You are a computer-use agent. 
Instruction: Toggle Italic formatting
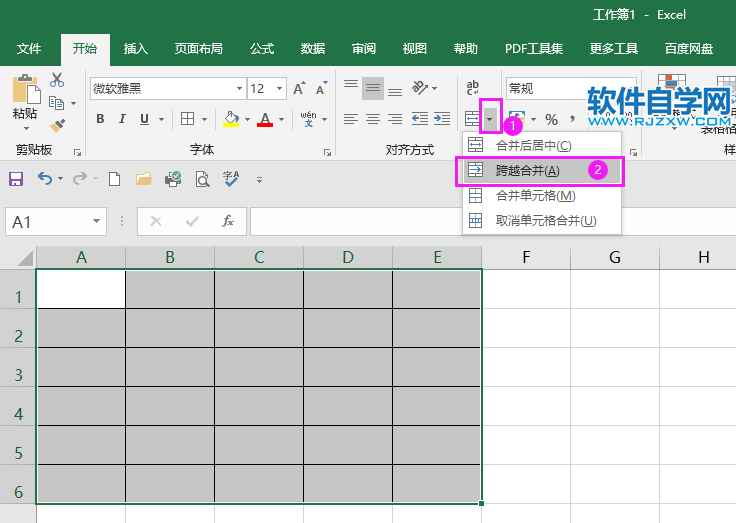coord(122,119)
